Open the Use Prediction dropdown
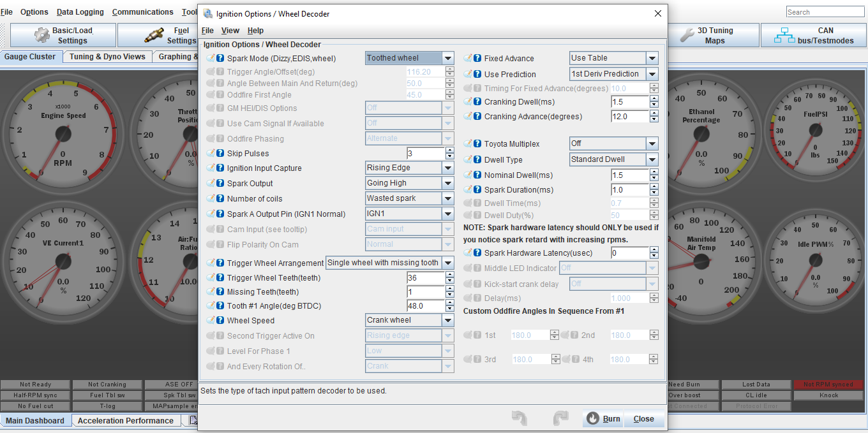 (652, 74)
